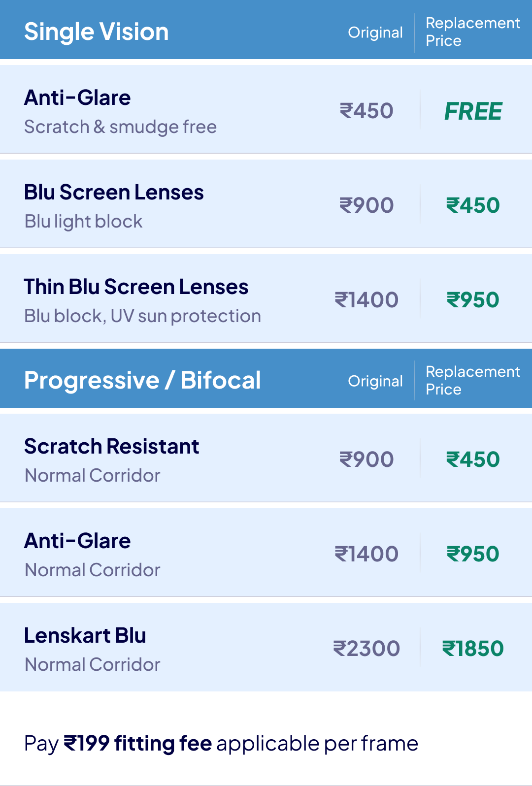Click Original label in Single Vision header
Viewport: 532px width, 786px height.
point(375,33)
